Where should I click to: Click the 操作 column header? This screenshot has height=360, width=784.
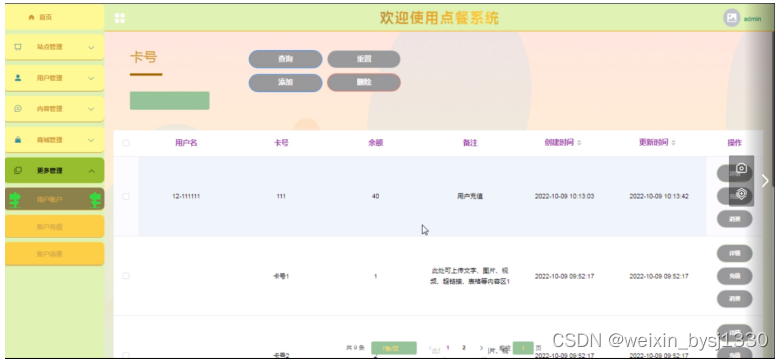coord(734,143)
